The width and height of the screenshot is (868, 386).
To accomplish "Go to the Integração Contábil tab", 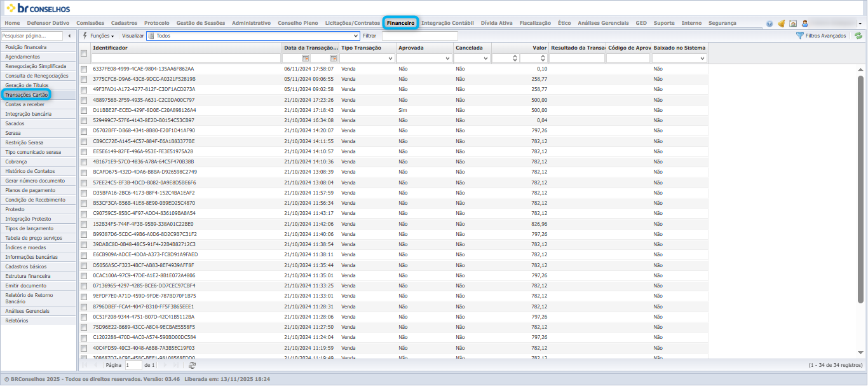I will click(x=447, y=23).
